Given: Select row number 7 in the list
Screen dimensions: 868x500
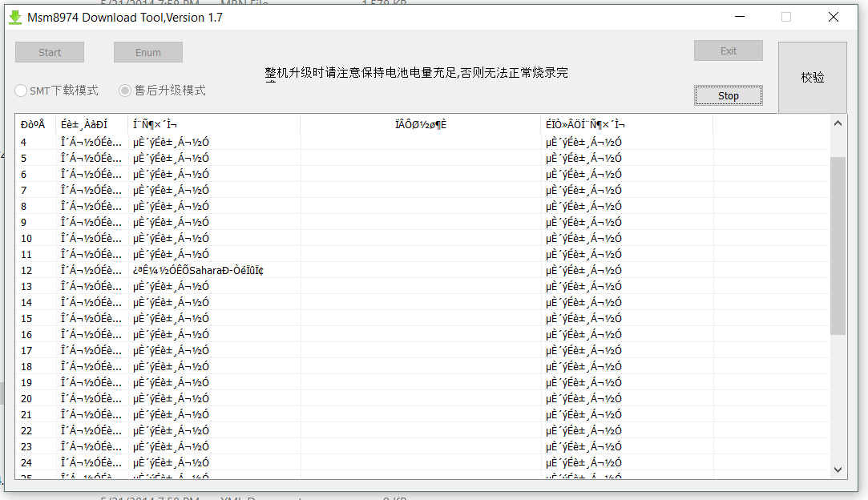Looking at the screenshot, I should pos(422,191).
